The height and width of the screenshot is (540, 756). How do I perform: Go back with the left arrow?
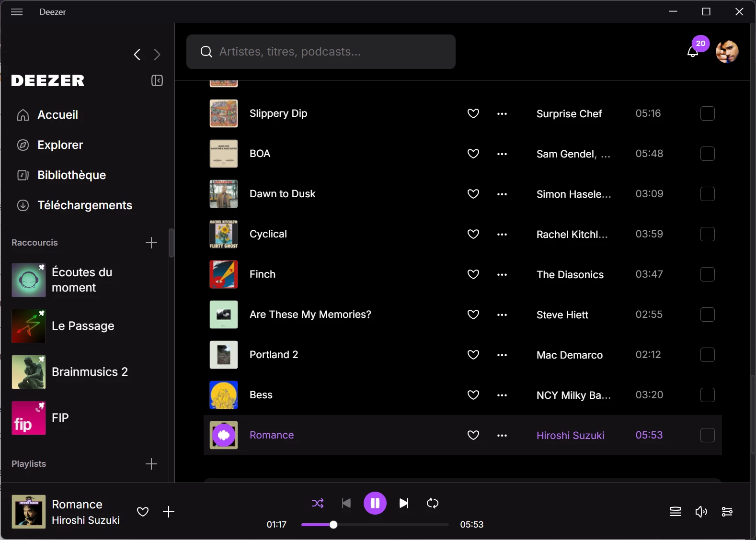tap(137, 55)
